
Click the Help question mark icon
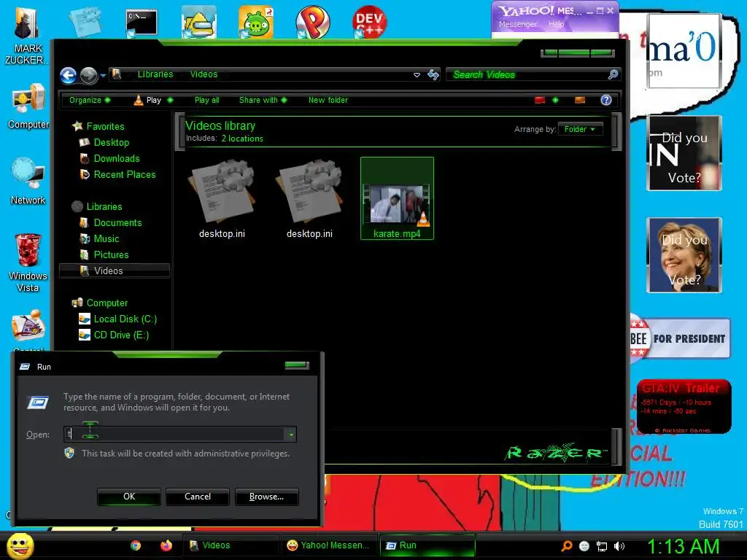606,100
